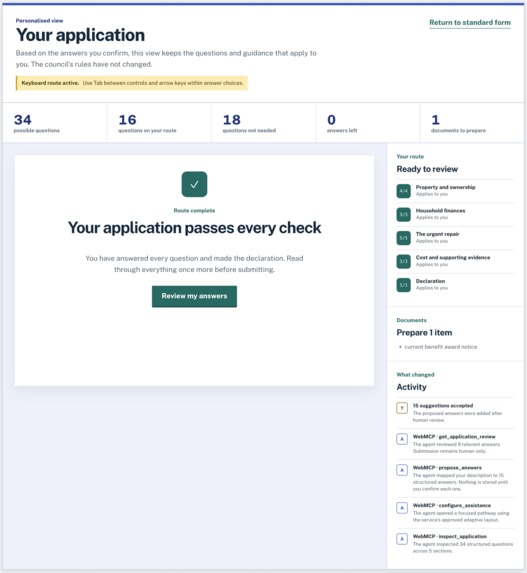The image size is (527, 573).
Task: Select the 4/4 Property and ownership badge
Action: pyautogui.click(x=403, y=191)
